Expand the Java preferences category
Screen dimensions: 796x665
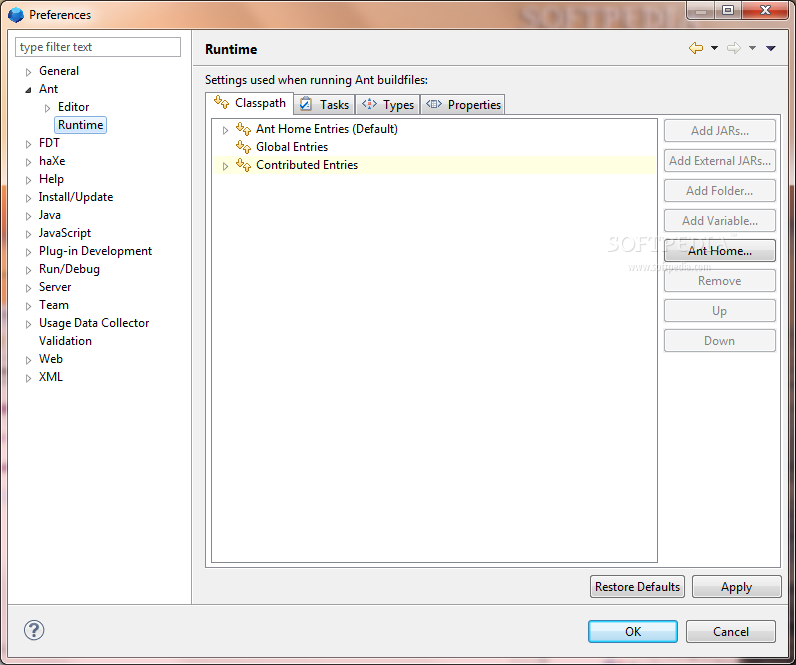point(28,216)
